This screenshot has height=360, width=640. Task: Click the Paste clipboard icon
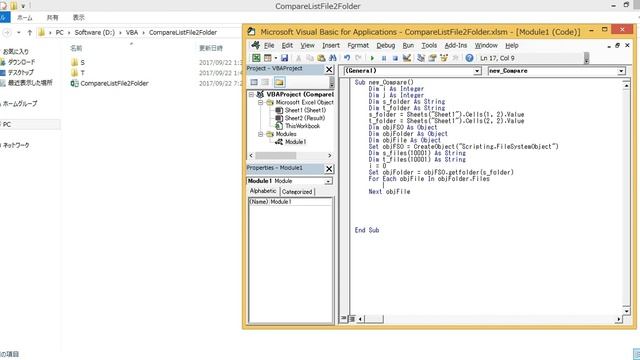pyautogui.click(x=321, y=58)
